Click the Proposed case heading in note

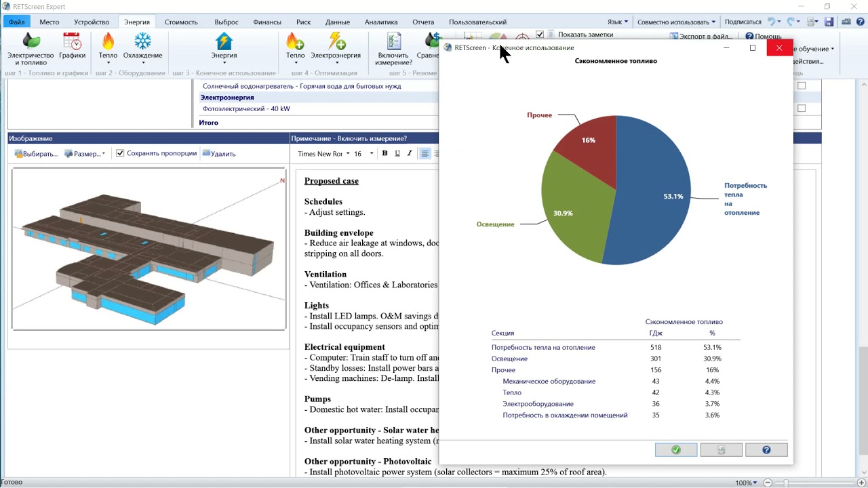pos(332,181)
